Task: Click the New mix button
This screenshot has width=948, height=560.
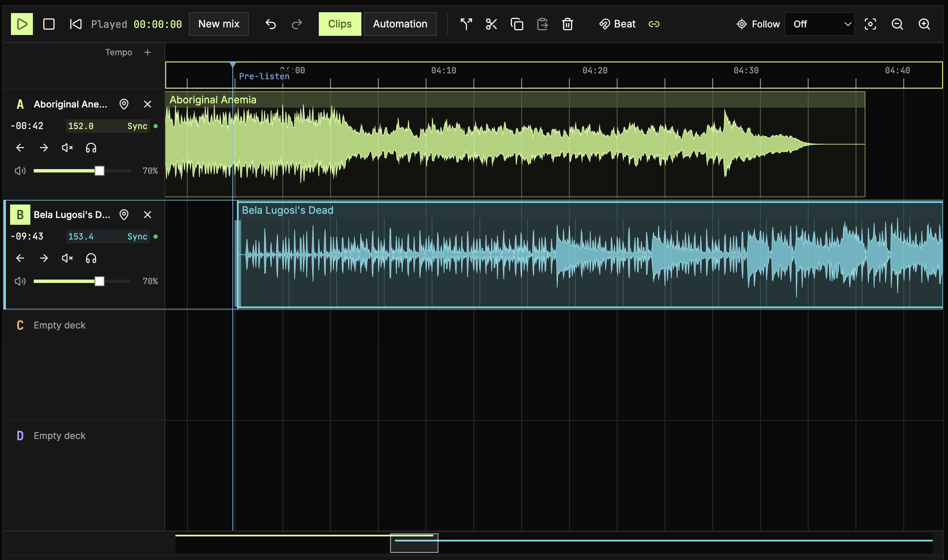Action: 219,24
